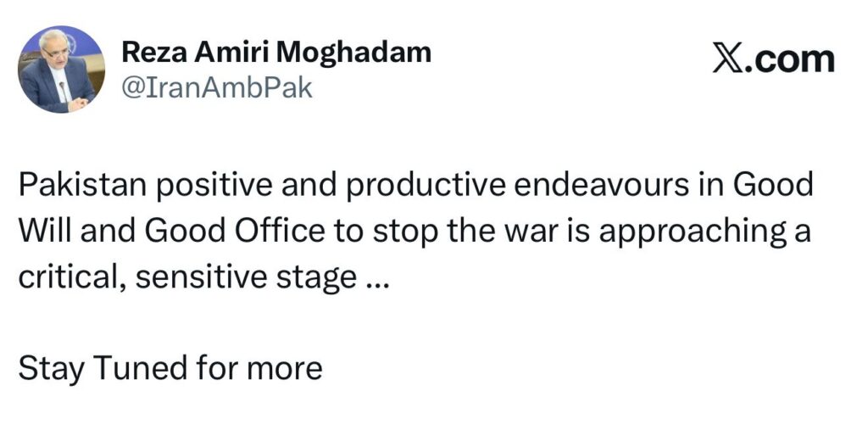
Task: Click the phrase 'Good Office' in the post
Action: pos(235,231)
